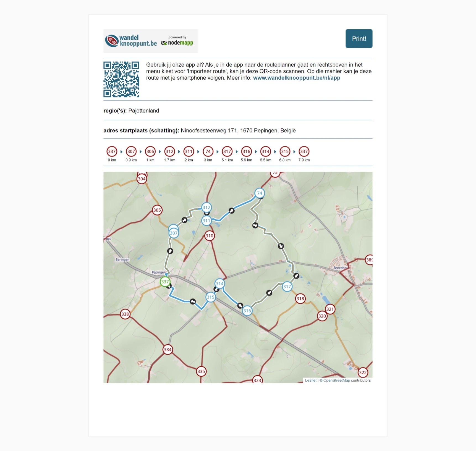Viewport: 476px width, 451px height.
Task: Click red map marker 322
Action: click(x=363, y=373)
